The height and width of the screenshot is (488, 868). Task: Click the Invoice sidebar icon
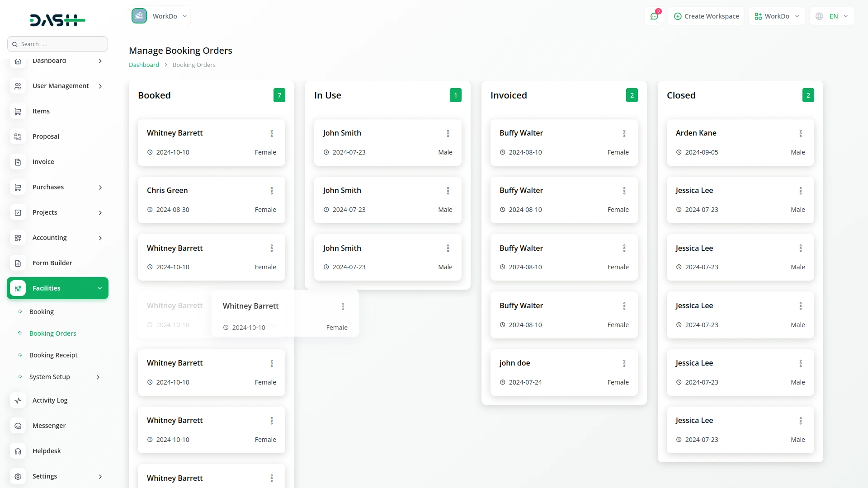tap(18, 162)
